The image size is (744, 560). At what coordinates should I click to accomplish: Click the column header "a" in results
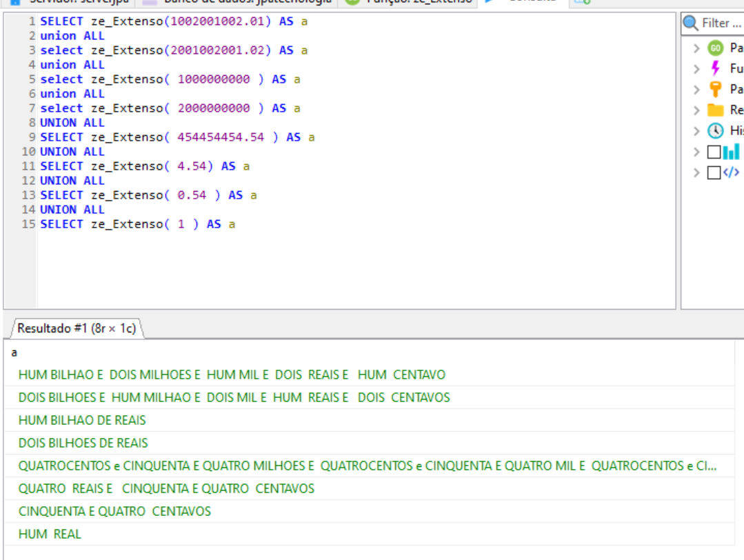pyautogui.click(x=14, y=353)
